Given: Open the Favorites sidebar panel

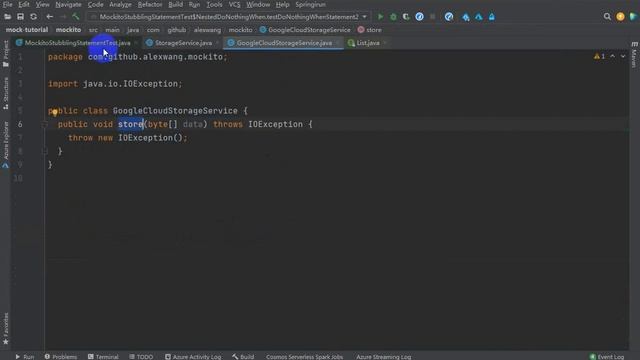Looking at the screenshot, I should click(6, 329).
